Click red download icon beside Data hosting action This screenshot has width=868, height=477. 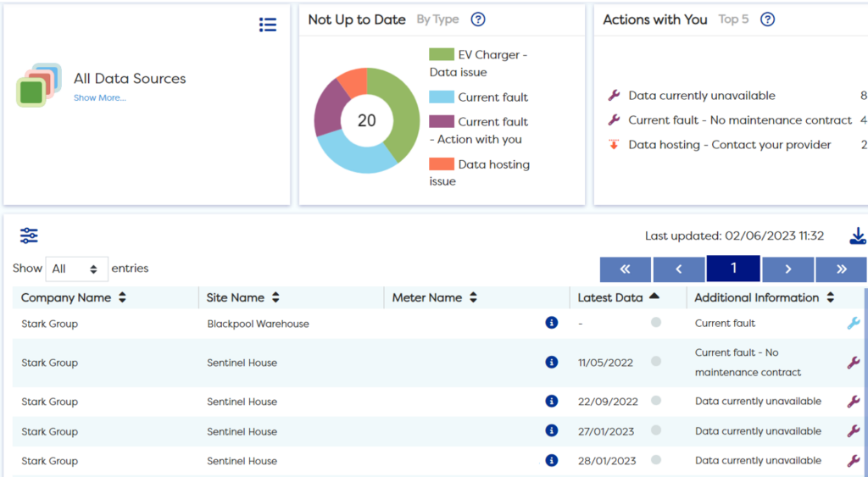point(614,144)
